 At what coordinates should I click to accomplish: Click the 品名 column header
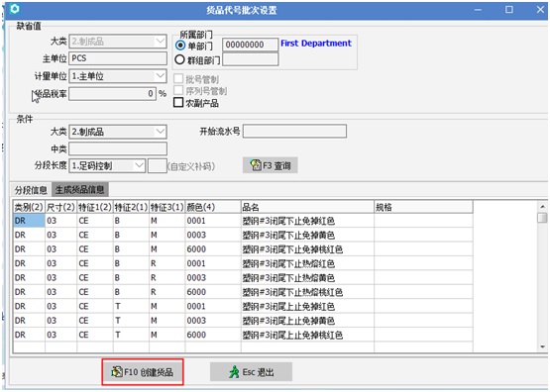(x=307, y=207)
